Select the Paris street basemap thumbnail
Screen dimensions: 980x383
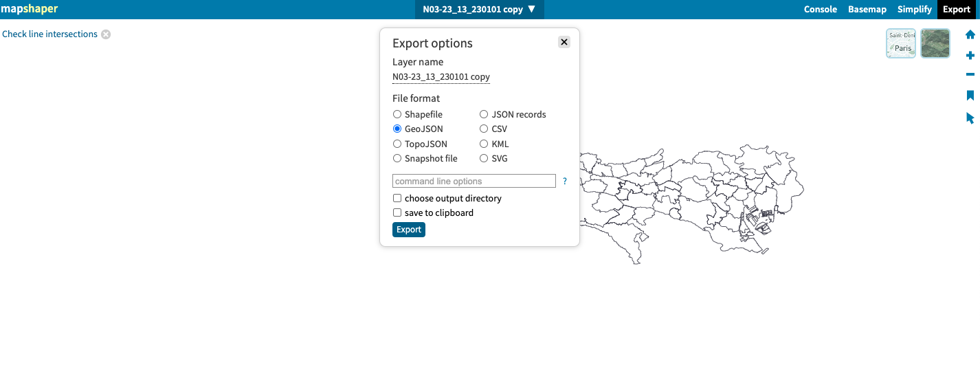[901, 43]
